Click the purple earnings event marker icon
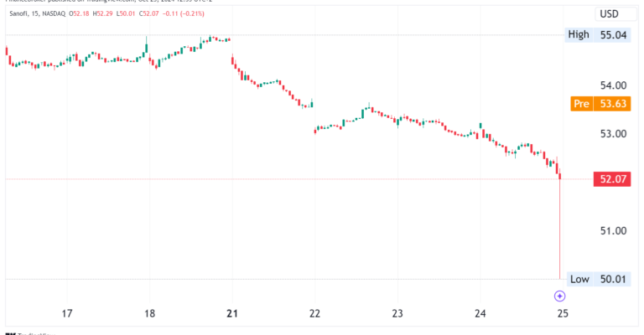The height and width of the screenshot is (335, 644). (559, 296)
